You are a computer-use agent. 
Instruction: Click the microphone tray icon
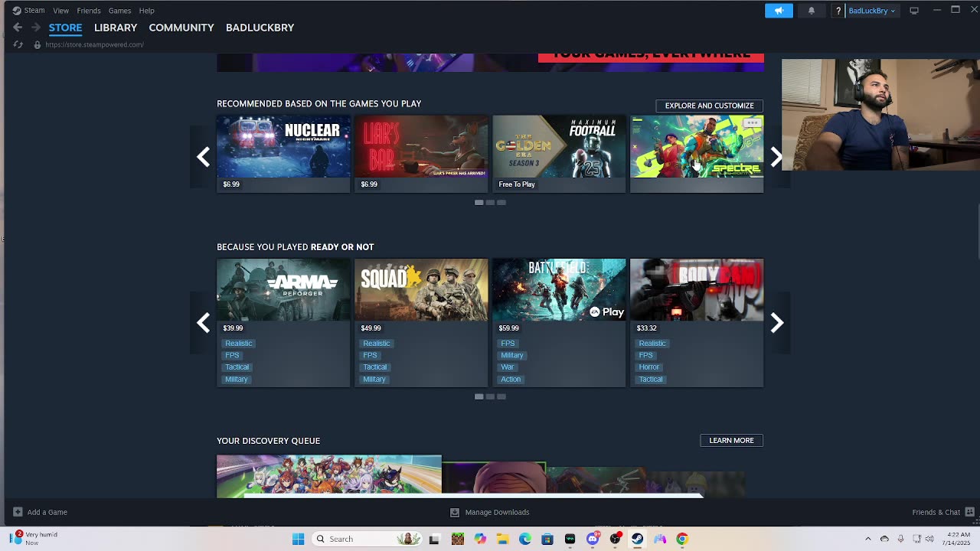click(x=900, y=539)
